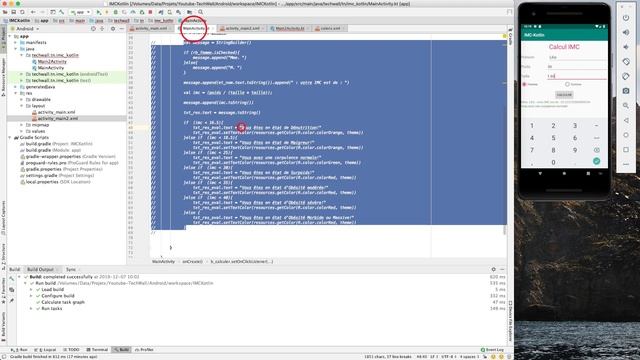Rotate the emulator right
640x360 pixels.
pyautogui.click(x=626, y=76)
